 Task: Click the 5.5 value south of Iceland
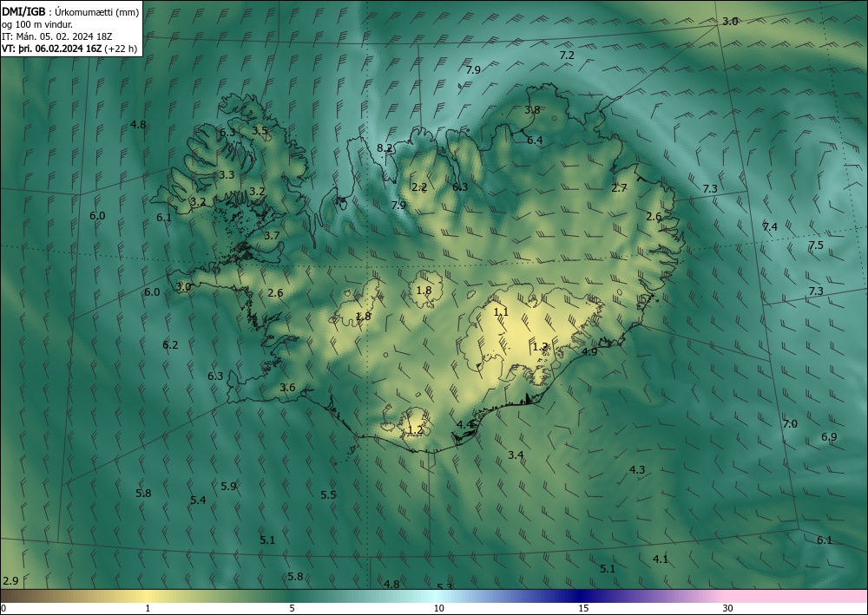pyautogui.click(x=328, y=495)
